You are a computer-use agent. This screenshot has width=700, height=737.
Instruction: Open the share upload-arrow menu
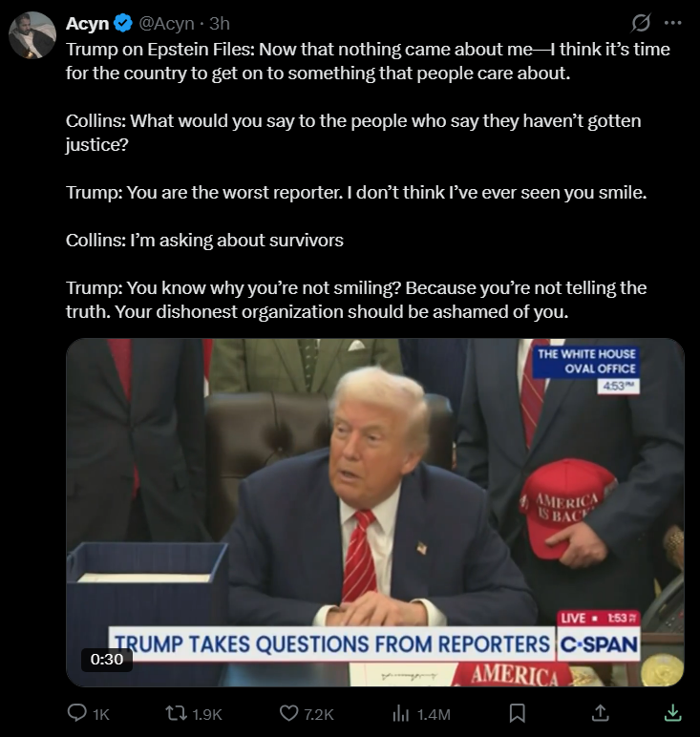[x=600, y=713]
